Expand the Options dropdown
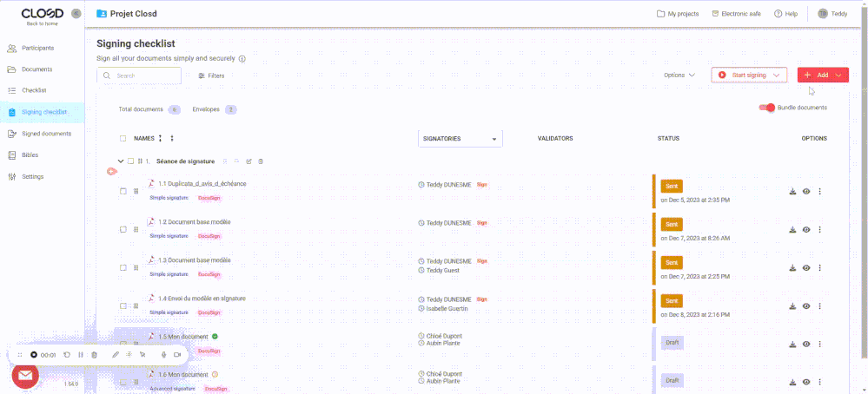Screen dimensions: 868x394 (679, 76)
